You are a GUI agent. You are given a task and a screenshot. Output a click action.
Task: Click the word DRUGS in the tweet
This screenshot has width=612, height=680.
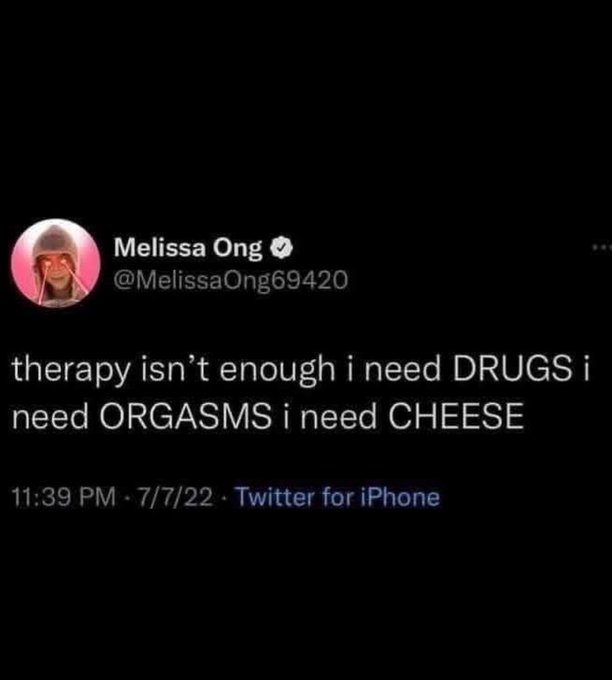[513, 370]
